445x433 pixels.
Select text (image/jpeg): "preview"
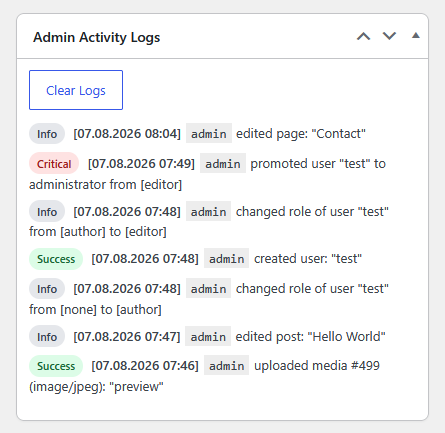pyautogui.click(x=96, y=387)
